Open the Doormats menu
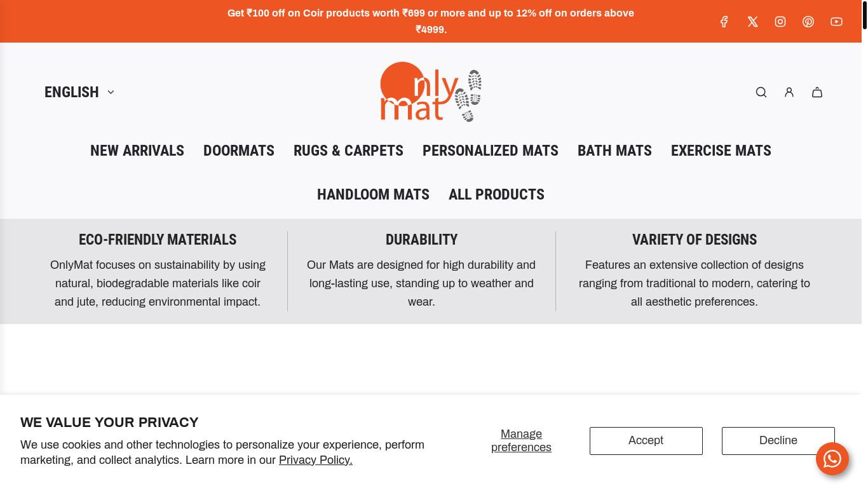The height and width of the screenshot is (488, 868). [239, 151]
